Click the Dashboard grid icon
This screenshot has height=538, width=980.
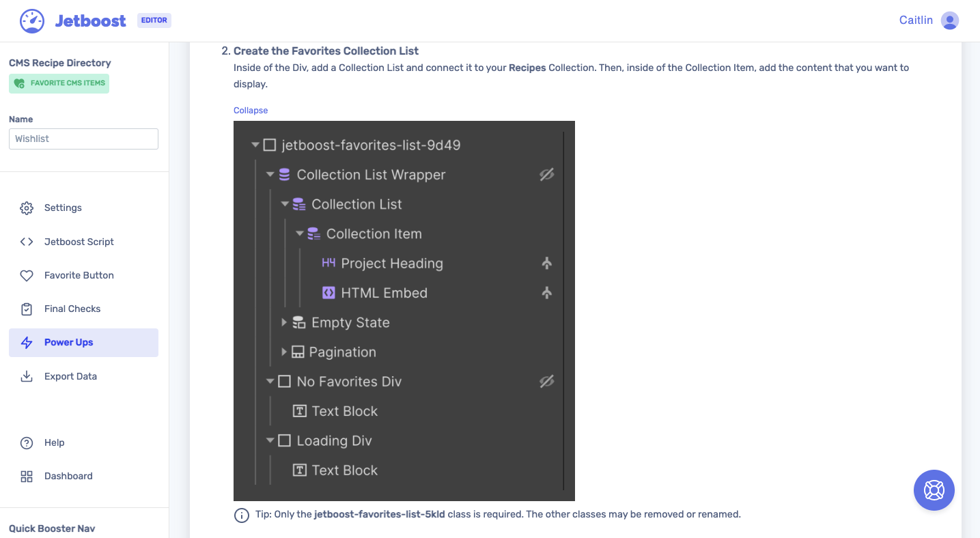(x=26, y=476)
